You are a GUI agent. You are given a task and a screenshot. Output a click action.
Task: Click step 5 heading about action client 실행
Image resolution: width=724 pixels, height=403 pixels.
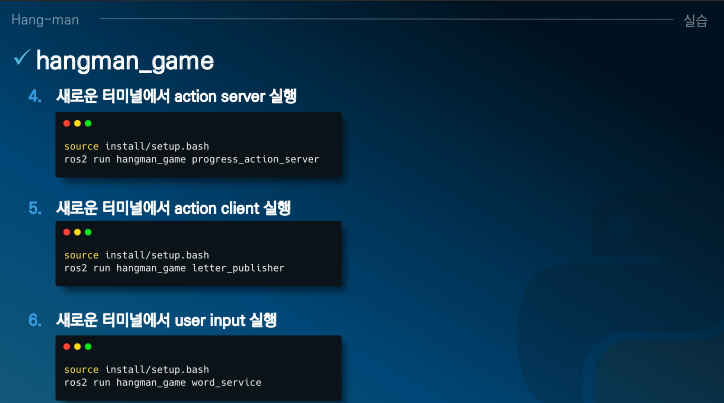click(x=174, y=208)
